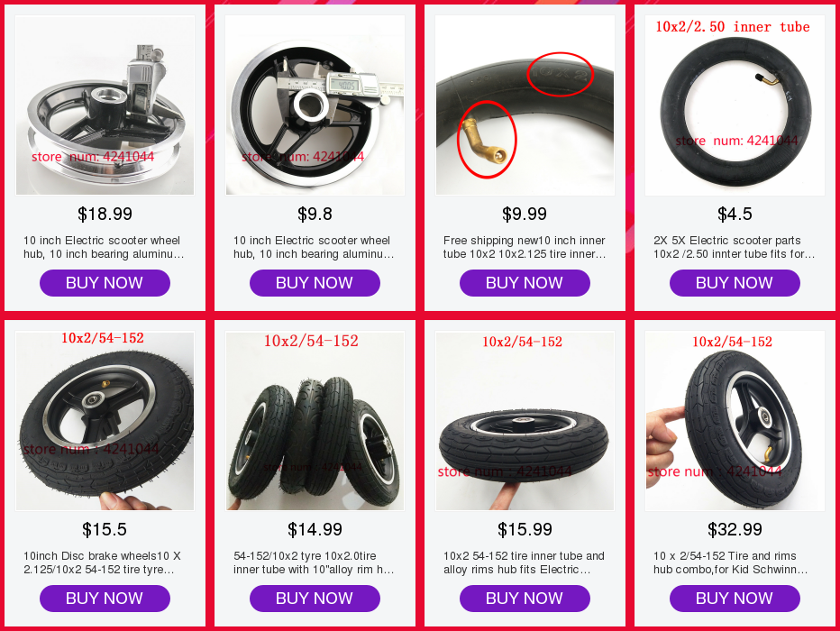Open the 10x2/2.50 inner tube image
840x631 pixels.
(x=735, y=105)
